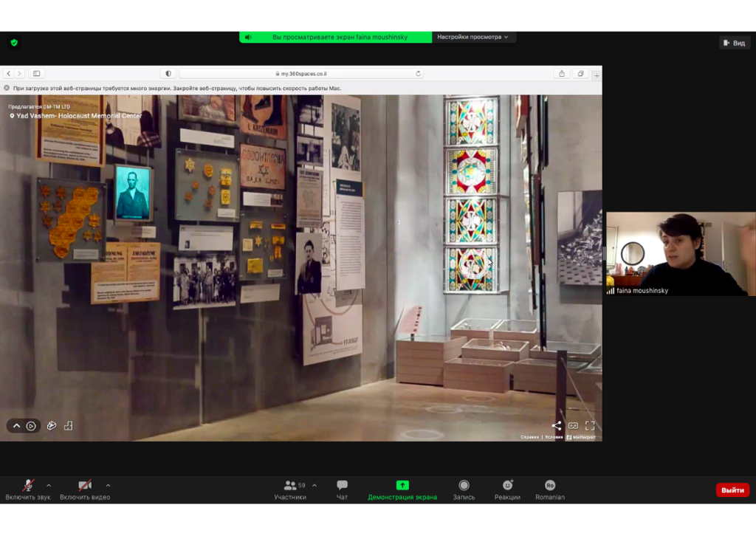Select faina moushinsky video thumbnail

point(681,253)
